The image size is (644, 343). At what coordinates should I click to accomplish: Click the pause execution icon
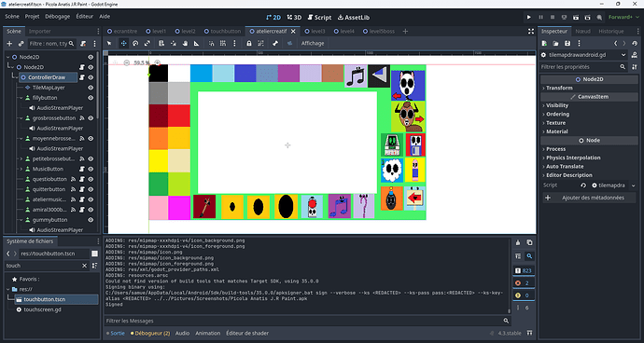541,17
